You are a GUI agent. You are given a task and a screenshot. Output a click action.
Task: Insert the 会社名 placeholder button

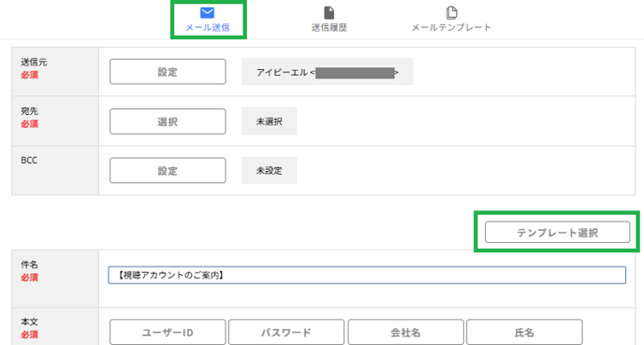coord(406,332)
